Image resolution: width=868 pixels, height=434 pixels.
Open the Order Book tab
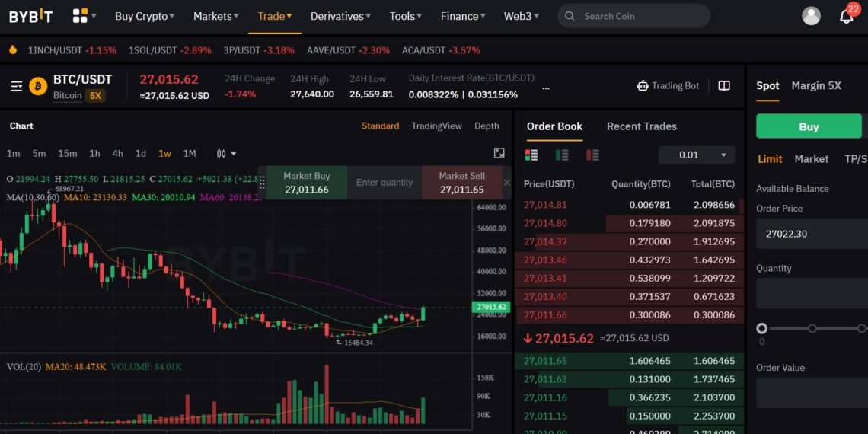554,126
